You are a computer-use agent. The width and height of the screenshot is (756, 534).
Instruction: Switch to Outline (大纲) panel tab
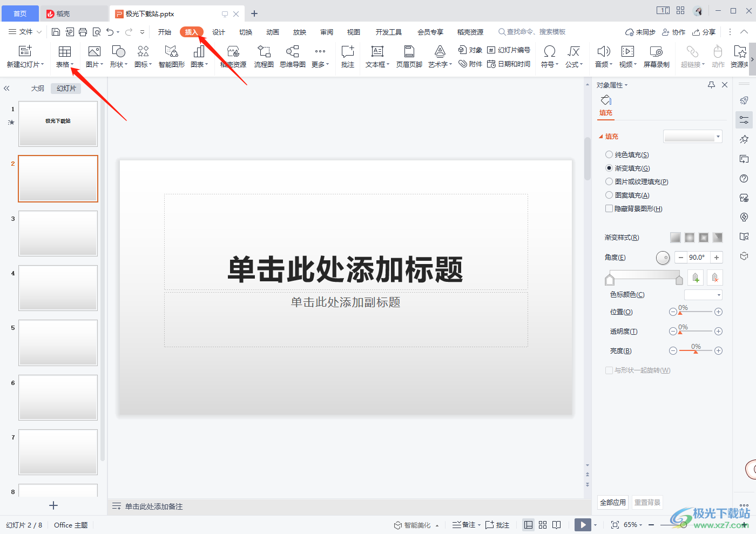(x=38, y=88)
